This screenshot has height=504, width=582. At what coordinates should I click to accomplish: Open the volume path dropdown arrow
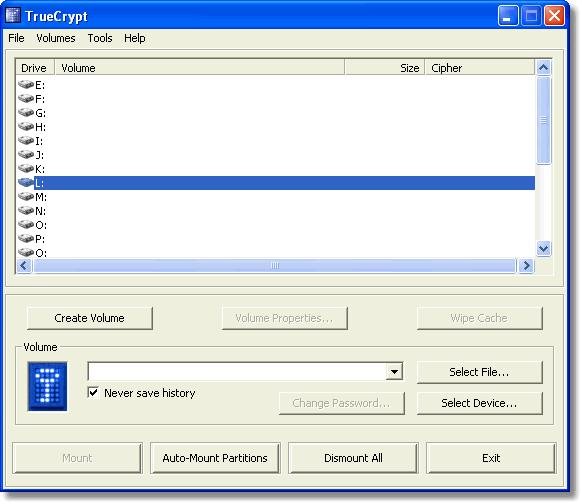(394, 371)
